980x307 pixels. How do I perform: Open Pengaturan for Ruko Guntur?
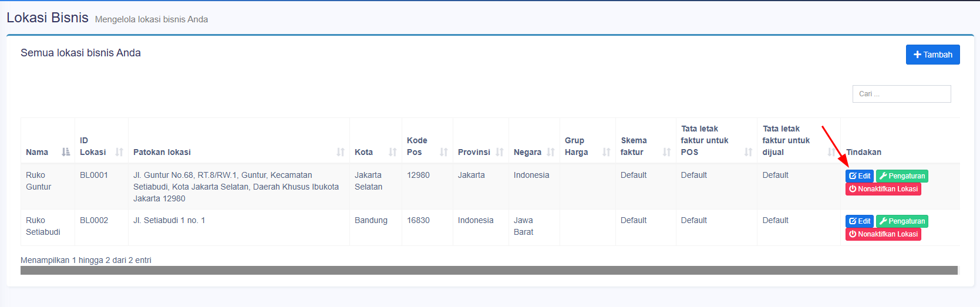902,176
